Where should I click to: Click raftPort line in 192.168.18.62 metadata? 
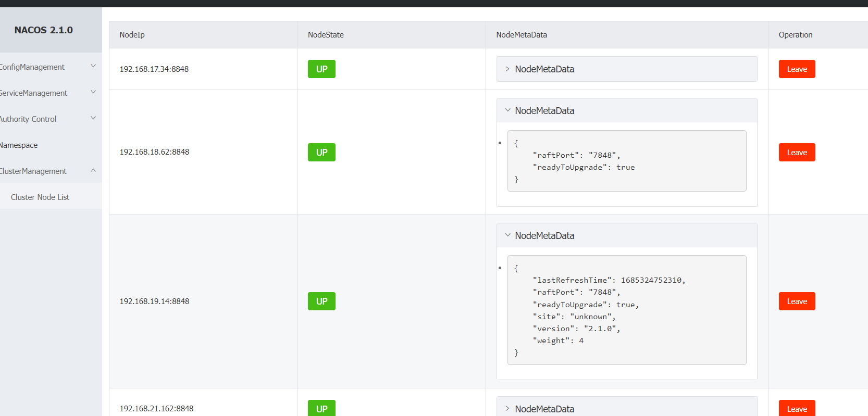click(576, 155)
